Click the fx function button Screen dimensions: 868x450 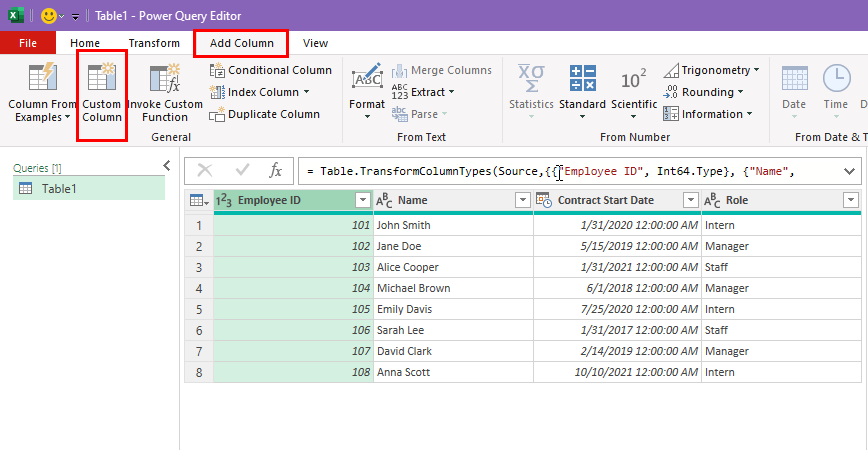coord(276,170)
